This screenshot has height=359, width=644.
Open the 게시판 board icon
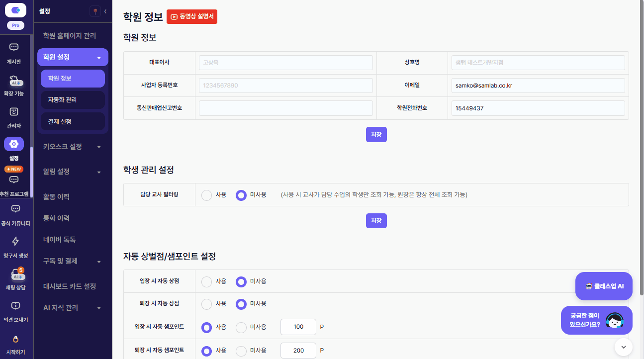(x=14, y=47)
